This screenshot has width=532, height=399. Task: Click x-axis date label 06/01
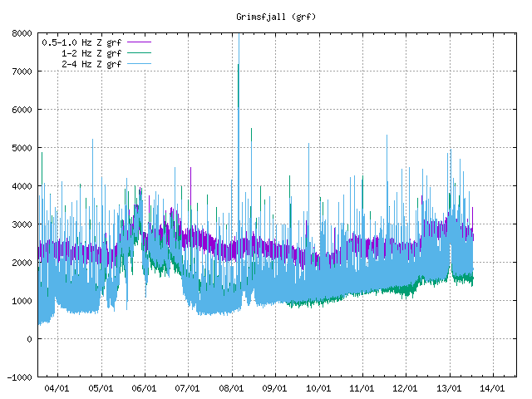pos(144,388)
